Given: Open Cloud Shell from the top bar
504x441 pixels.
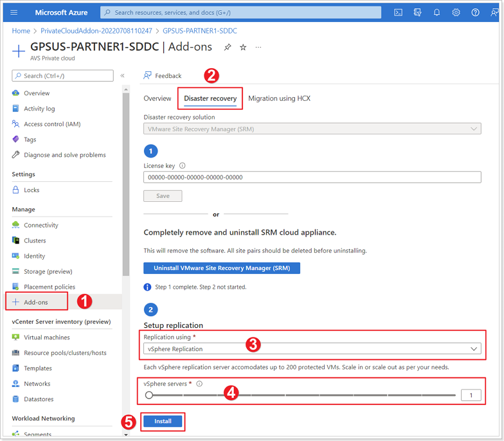Looking at the screenshot, I should pyautogui.click(x=398, y=13).
